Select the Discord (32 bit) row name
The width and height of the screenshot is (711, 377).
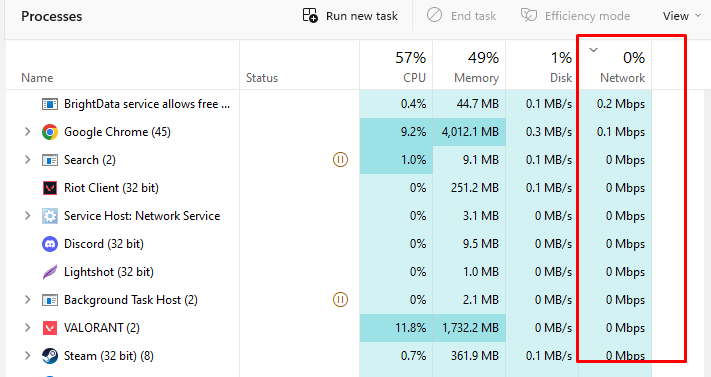[104, 244]
